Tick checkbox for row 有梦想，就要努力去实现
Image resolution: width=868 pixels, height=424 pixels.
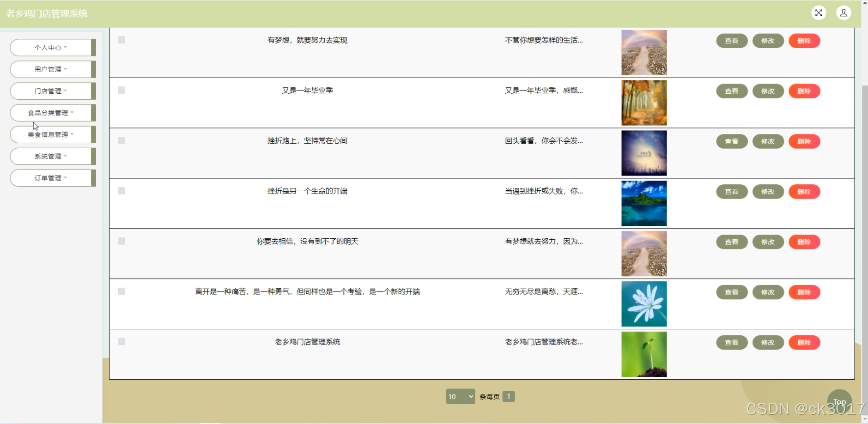click(121, 40)
